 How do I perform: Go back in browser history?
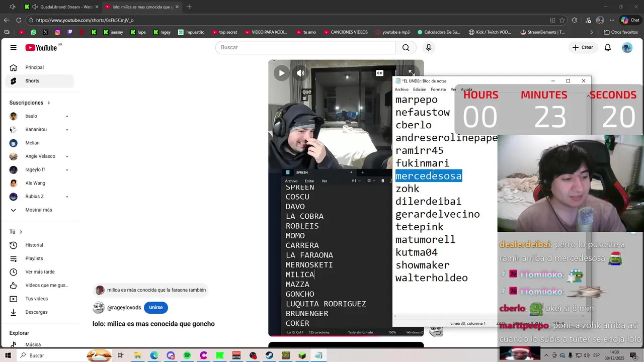point(7,20)
